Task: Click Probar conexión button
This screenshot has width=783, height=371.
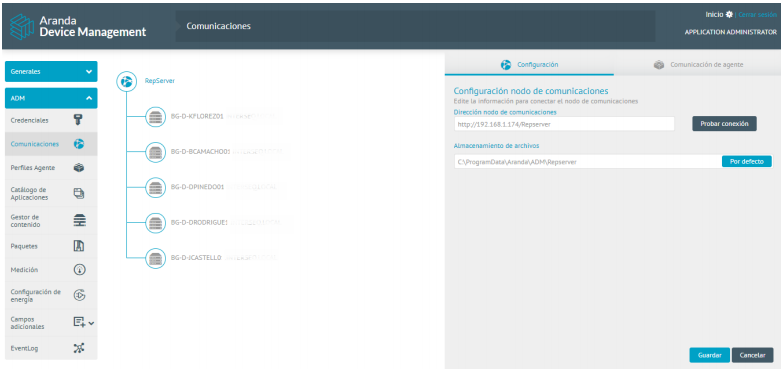Action: point(724,124)
